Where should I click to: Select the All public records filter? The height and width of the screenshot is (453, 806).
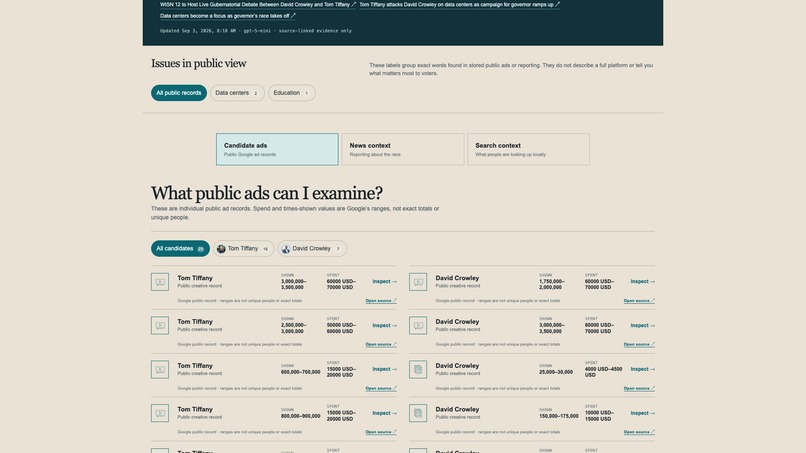(179, 93)
